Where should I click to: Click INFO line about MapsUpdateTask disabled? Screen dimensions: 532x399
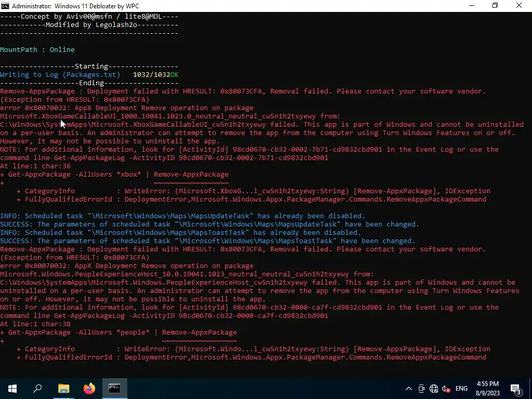click(x=182, y=216)
